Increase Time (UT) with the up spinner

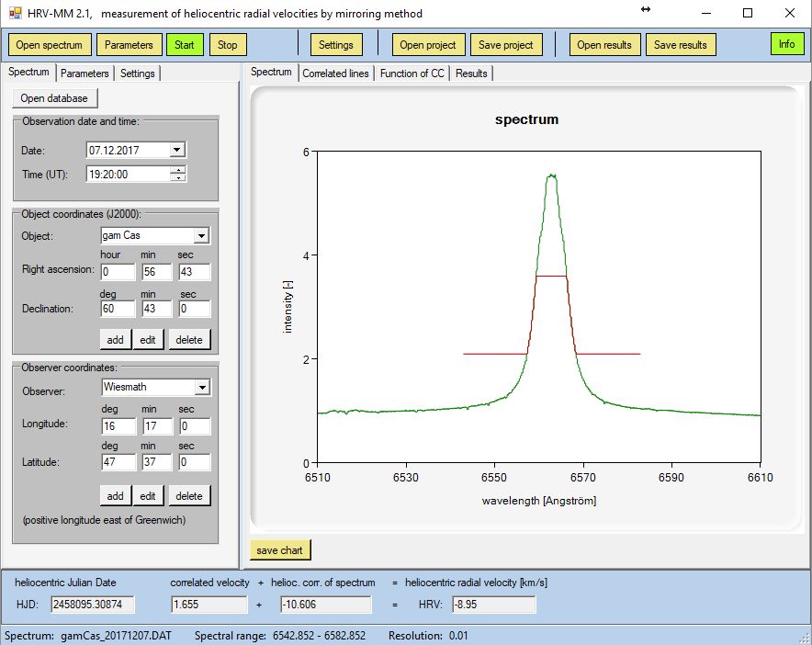tap(178, 170)
